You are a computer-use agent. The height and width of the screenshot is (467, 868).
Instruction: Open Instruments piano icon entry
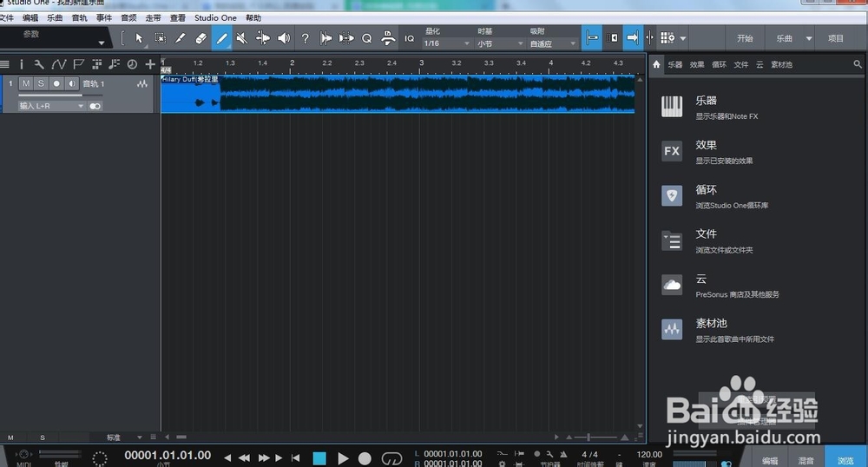(x=672, y=107)
